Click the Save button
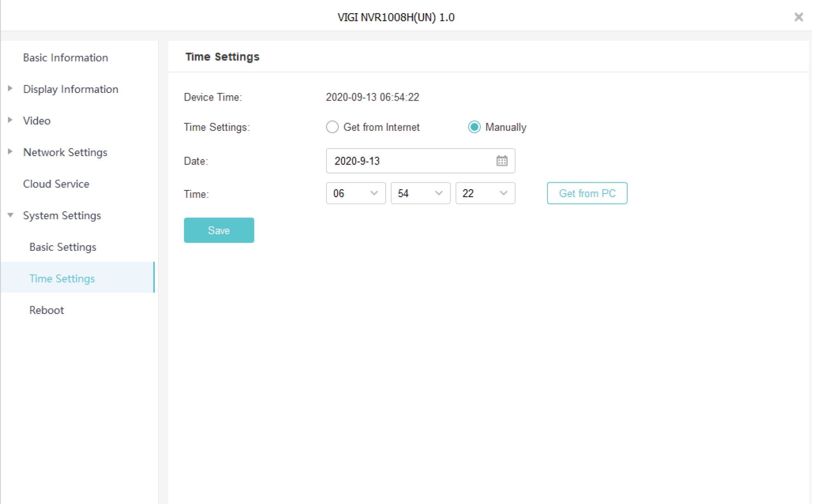 [219, 230]
